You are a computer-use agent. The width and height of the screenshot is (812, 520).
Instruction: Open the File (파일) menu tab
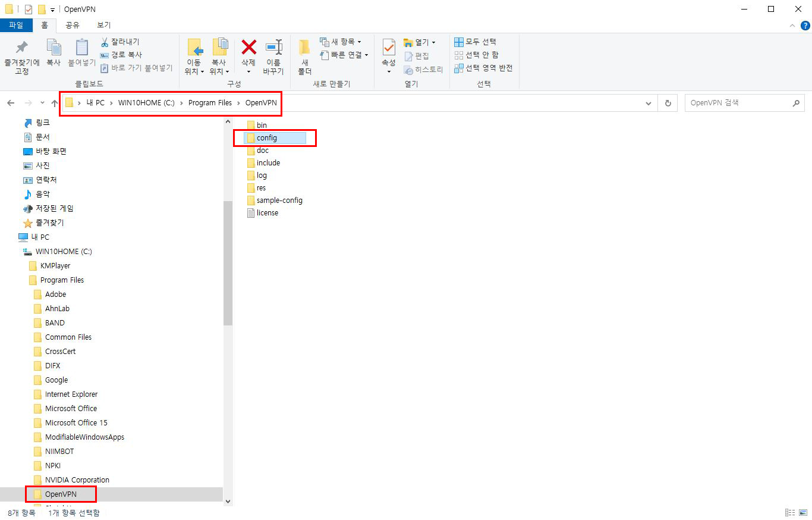point(16,25)
